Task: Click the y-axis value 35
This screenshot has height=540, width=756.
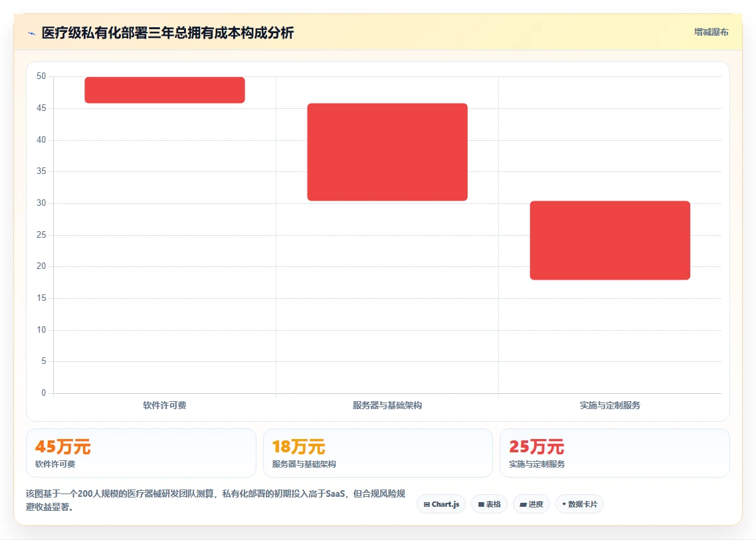Action: 41,171
